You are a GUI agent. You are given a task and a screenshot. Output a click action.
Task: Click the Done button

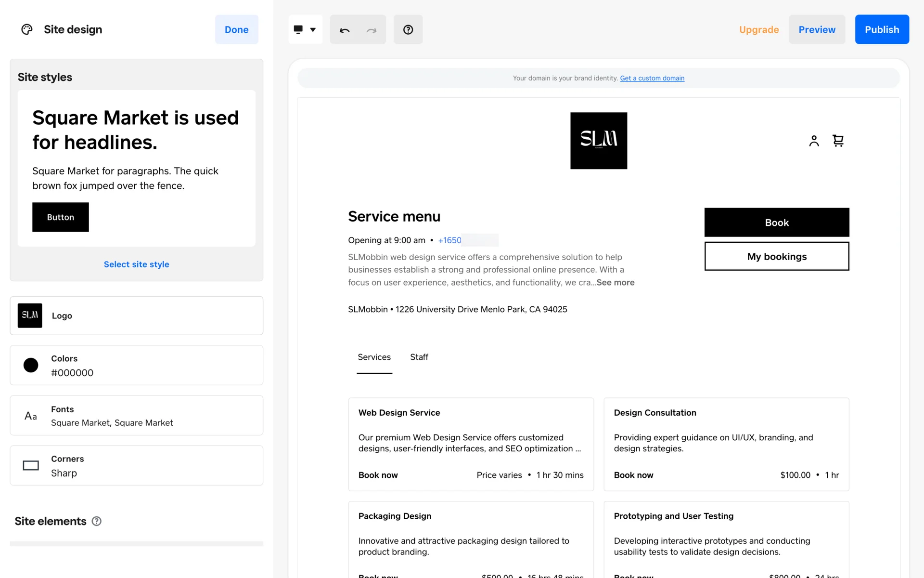click(x=236, y=29)
